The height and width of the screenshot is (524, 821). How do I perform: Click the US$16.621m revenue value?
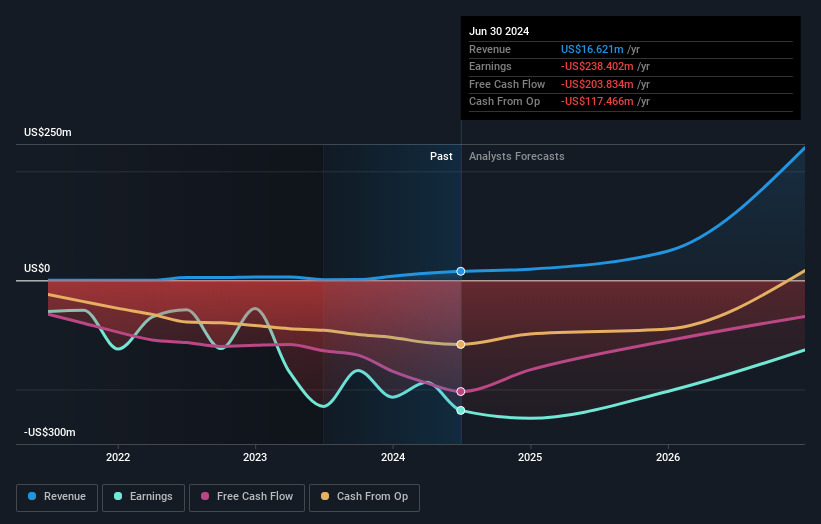[x=592, y=49]
